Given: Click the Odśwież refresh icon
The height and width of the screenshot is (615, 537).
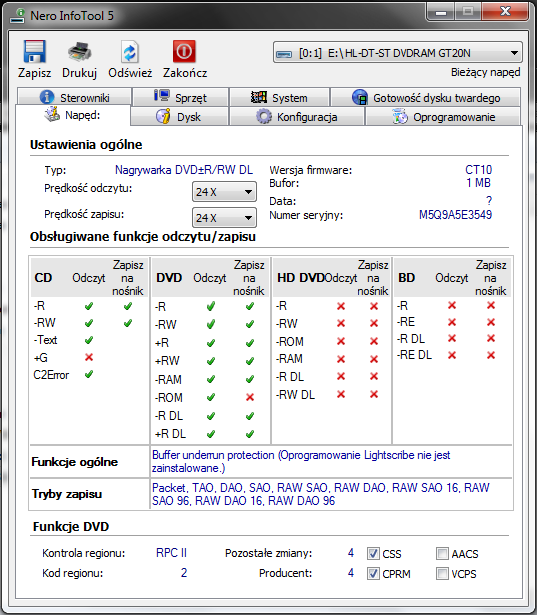Looking at the screenshot, I should [129, 51].
